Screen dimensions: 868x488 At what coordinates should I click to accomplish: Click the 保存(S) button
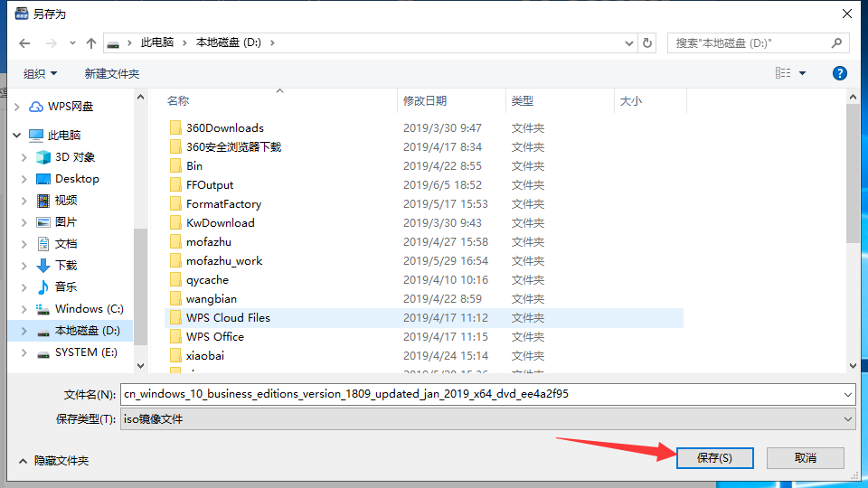[713, 458]
